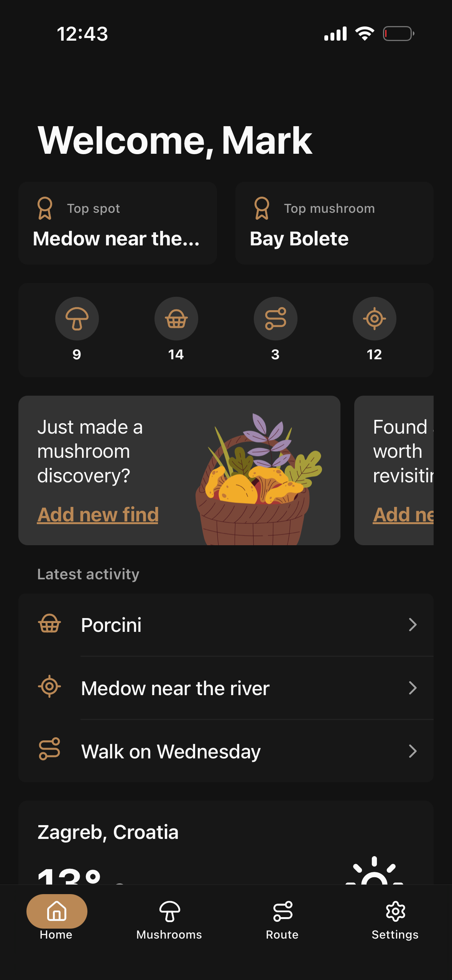This screenshot has width=452, height=980.
Task: Tap the mushroom count icon showing 9
Action: click(77, 319)
